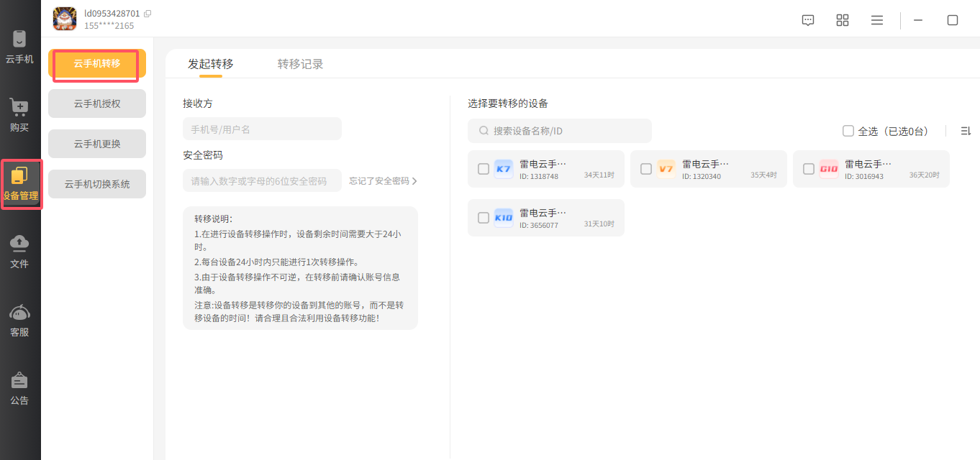Click the message icon in title bar
Screen dimensions: 980x460
click(808, 20)
